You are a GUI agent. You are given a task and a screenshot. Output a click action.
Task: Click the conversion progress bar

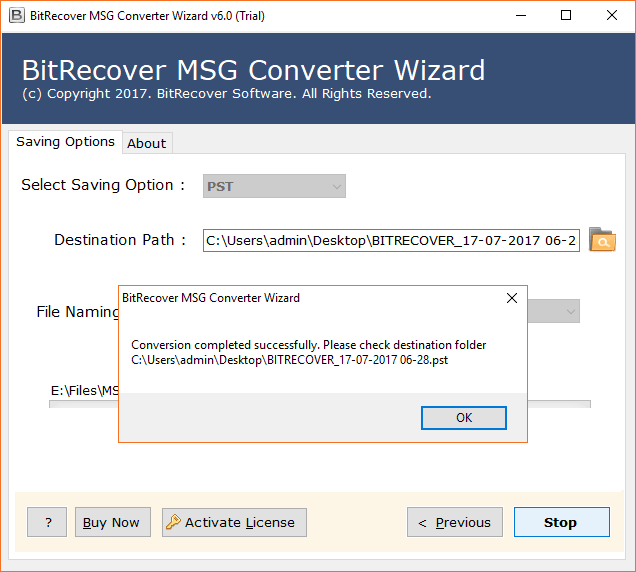tap(560, 404)
